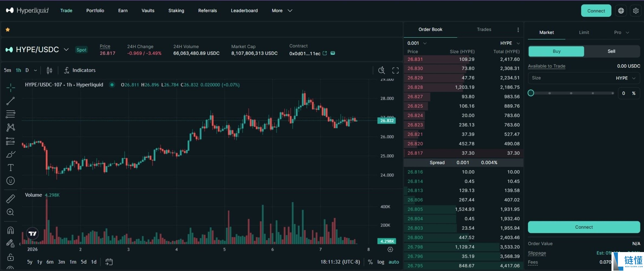The width and height of the screenshot is (644, 271).
Task: Open the Vaults page
Action: click(x=148, y=11)
